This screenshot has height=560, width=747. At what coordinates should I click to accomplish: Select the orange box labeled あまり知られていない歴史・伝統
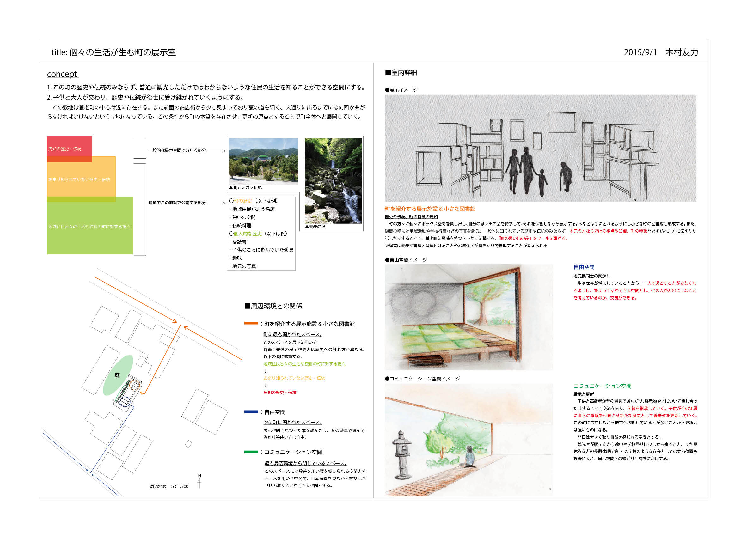[x=81, y=179]
